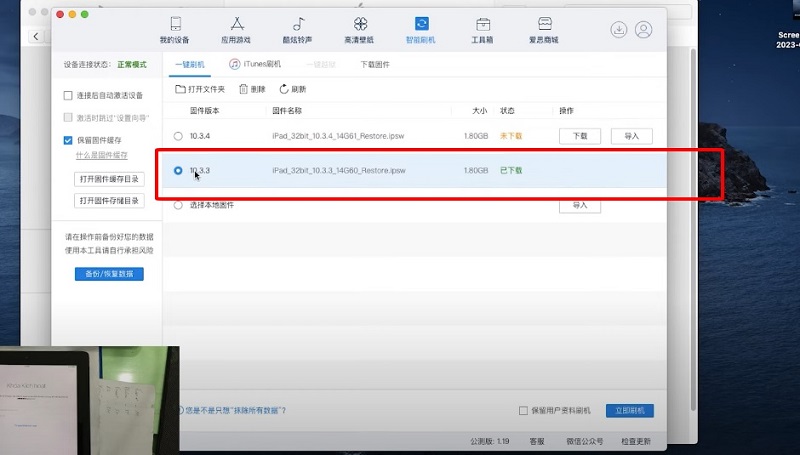Click 删除 delete toolbar item
Viewport: 800px width, 455px height.
[x=253, y=89]
